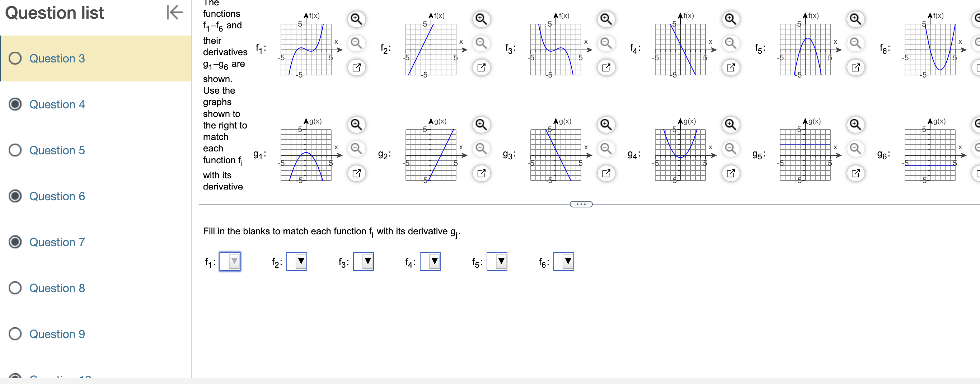Viewport: 980px width, 384px height.
Task: Select the Question 4 radio button
Action: pos(14,104)
